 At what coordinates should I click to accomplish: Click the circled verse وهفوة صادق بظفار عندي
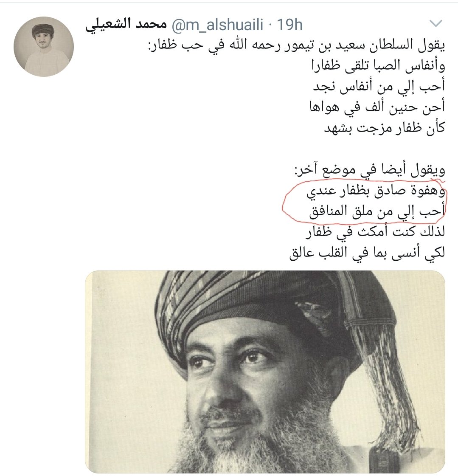[x=376, y=191]
